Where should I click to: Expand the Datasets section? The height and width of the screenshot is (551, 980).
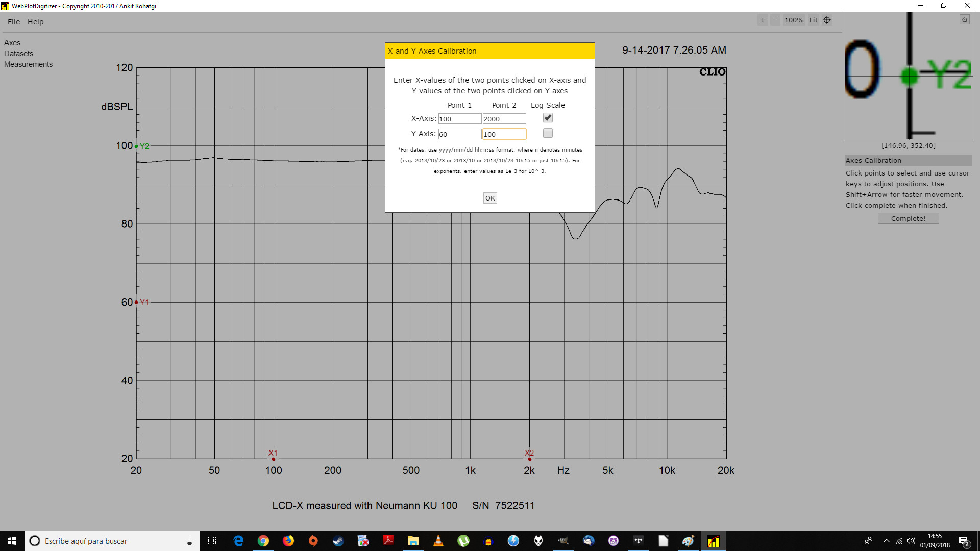coord(18,54)
